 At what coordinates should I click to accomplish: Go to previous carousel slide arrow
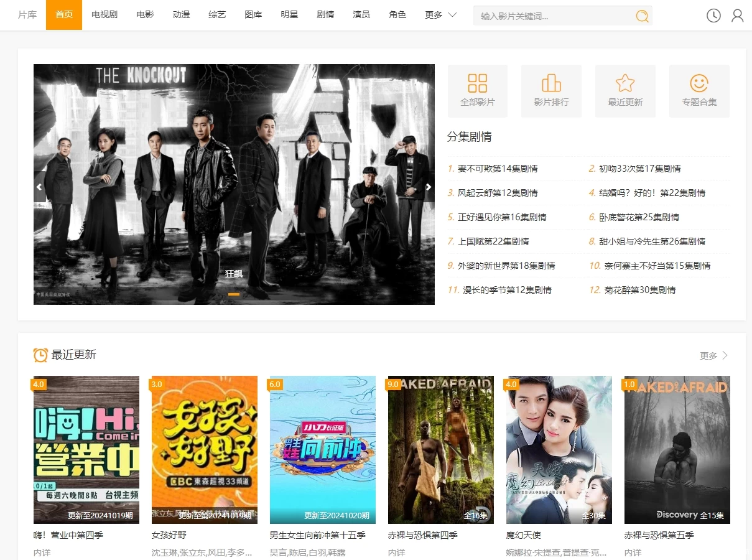click(x=39, y=187)
